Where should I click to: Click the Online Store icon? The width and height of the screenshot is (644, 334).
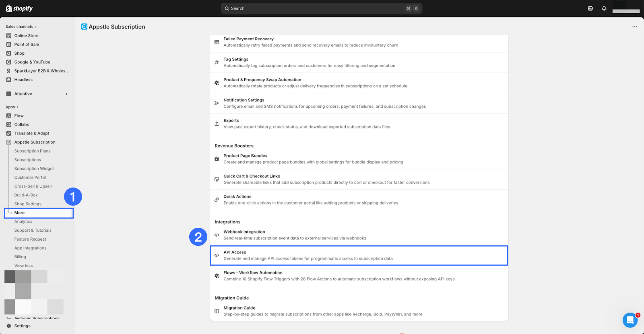[x=9, y=36]
